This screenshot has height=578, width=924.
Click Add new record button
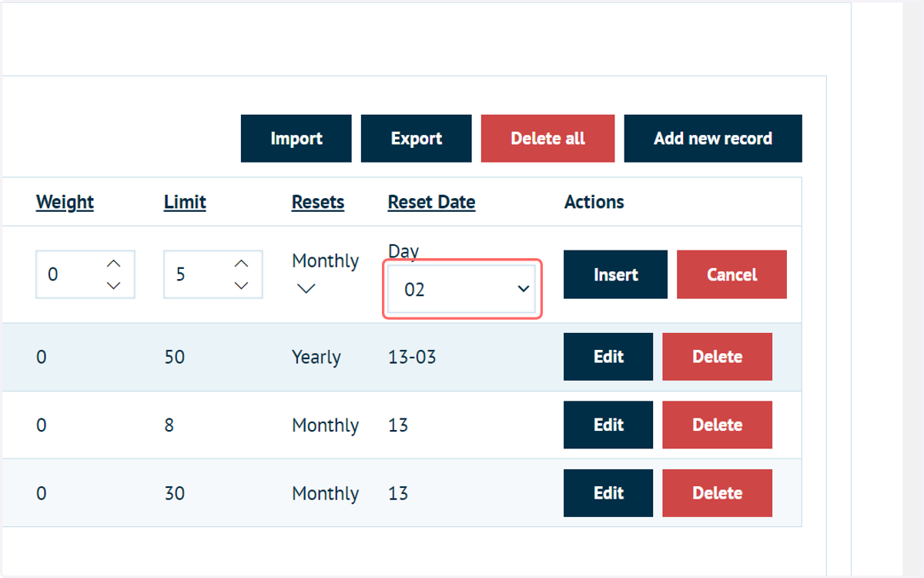point(713,139)
